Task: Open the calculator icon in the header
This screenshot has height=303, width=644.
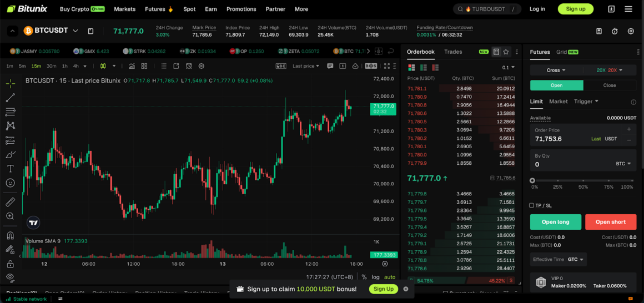Action: [x=598, y=31]
